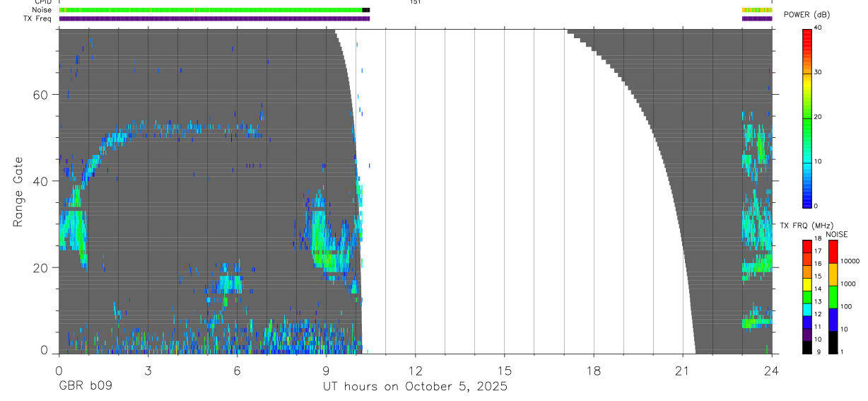Click the 1000 label on NOISE scale
The image size is (868, 401).
click(848, 284)
